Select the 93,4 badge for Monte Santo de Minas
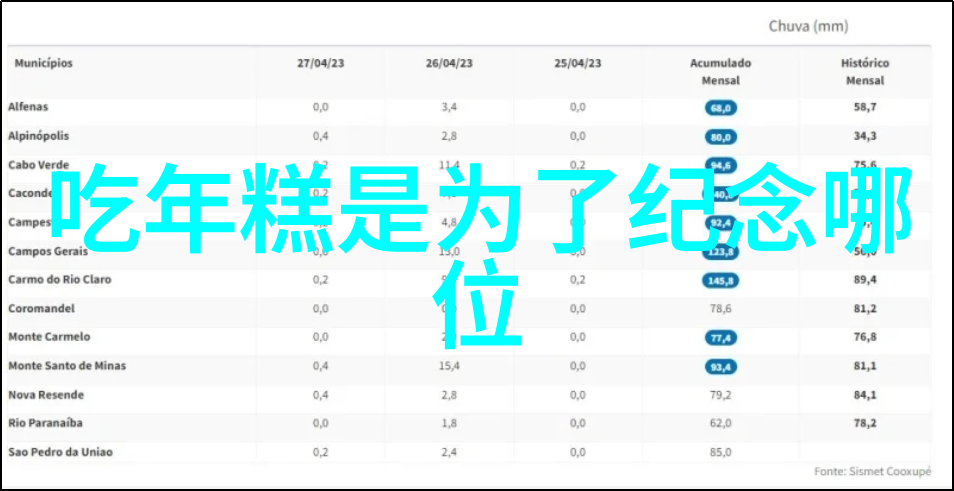 720,367
